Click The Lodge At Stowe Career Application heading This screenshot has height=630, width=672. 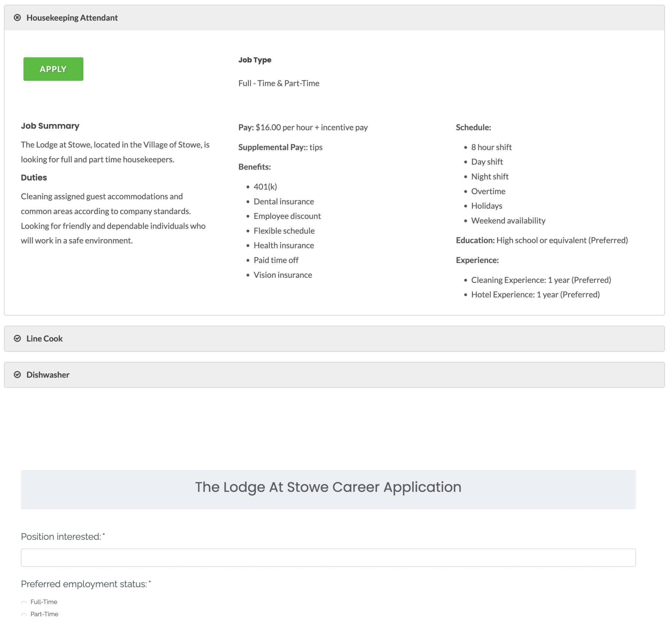pos(328,487)
